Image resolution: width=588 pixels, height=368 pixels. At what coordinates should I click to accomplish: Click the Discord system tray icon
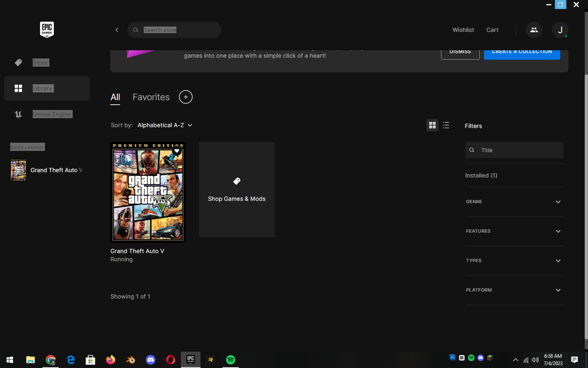point(481,358)
